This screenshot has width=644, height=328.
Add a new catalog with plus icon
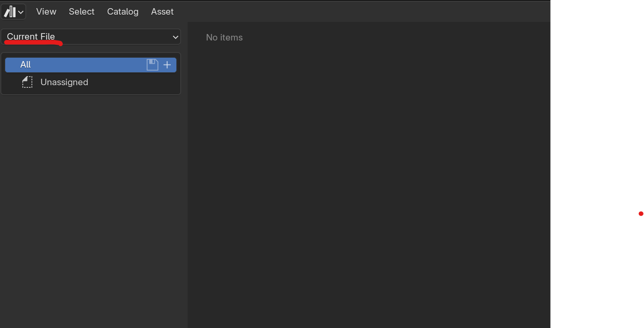[x=167, y=65]
